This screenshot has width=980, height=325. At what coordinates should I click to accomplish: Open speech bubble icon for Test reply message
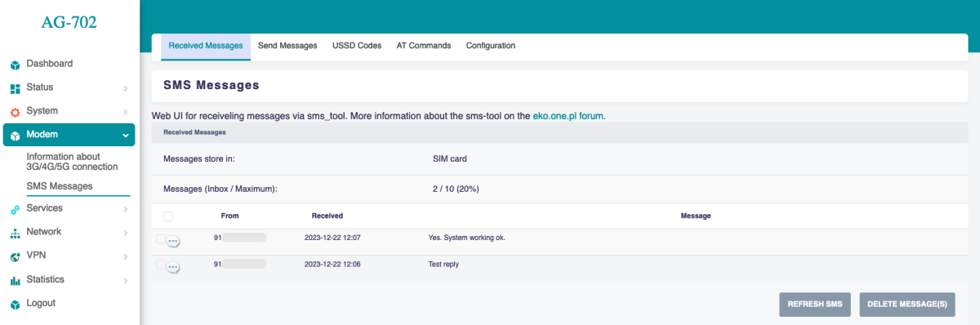[173, 267]
